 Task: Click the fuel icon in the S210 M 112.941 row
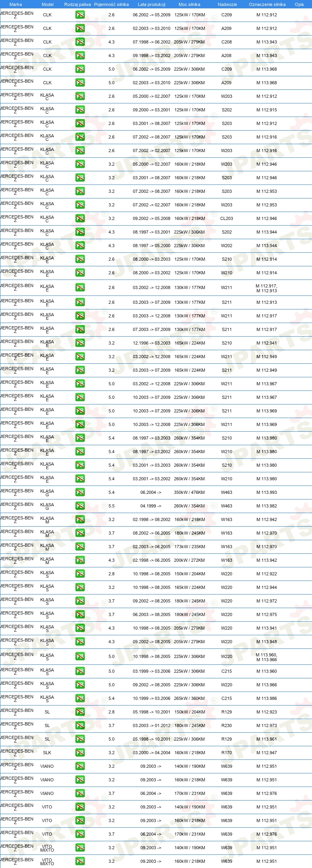click(80, 343)
